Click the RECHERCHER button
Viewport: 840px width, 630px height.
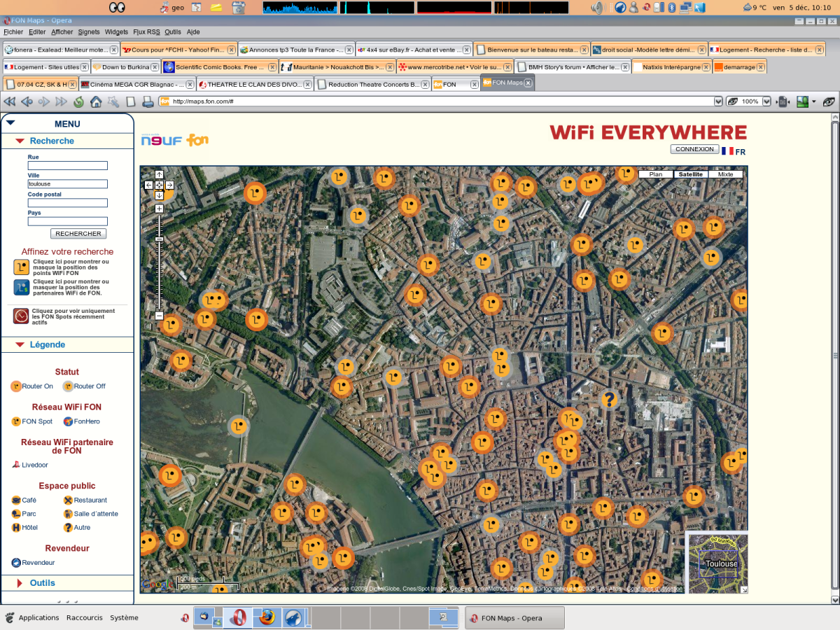[78, 234]
